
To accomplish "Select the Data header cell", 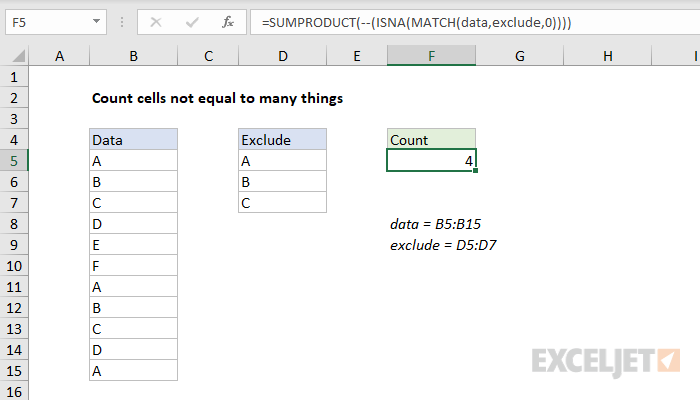I will (133, 139).
